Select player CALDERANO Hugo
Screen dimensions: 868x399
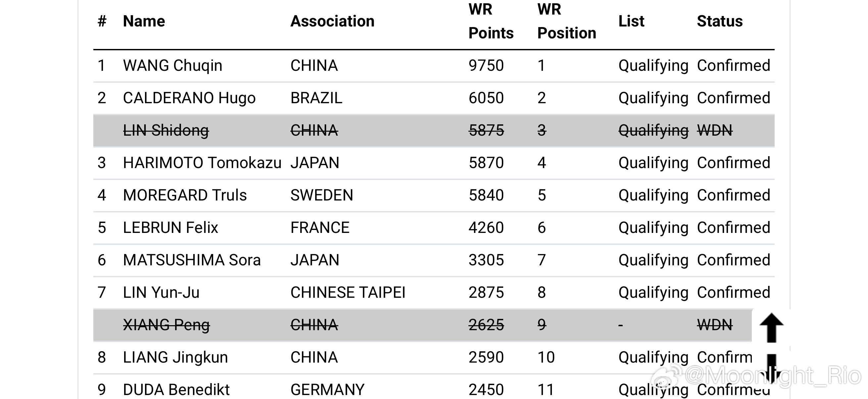pyautogui.click(x=189, y=98)
